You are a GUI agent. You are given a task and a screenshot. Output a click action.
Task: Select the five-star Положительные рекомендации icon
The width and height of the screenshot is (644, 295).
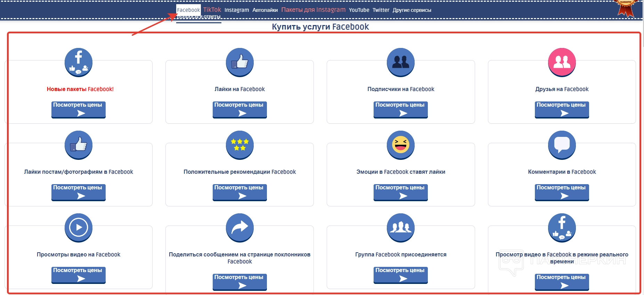click(x=240, y=145)
